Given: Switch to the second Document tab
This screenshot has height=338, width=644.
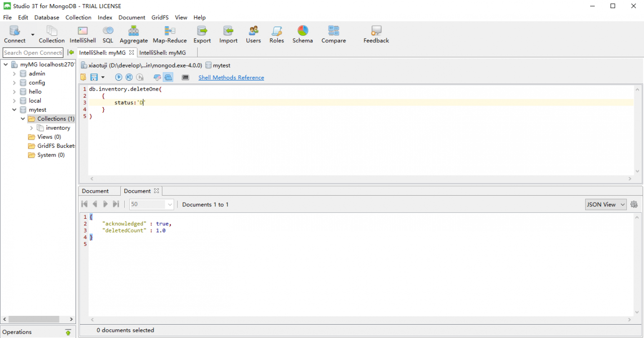Looking at the screenshot, I should pos(138,191).
